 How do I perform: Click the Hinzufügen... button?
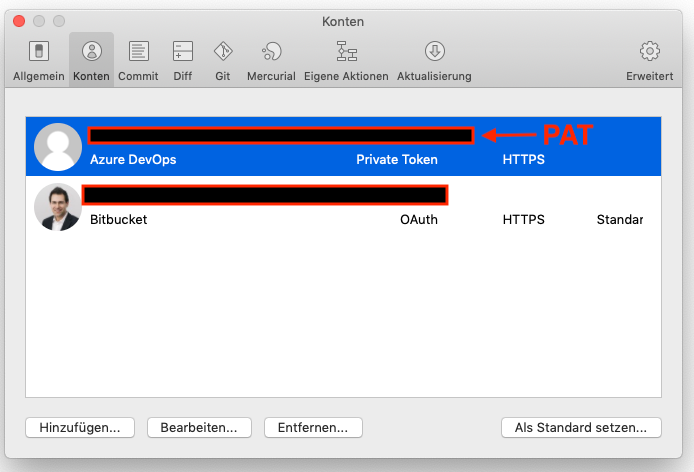tap(80, 427)
